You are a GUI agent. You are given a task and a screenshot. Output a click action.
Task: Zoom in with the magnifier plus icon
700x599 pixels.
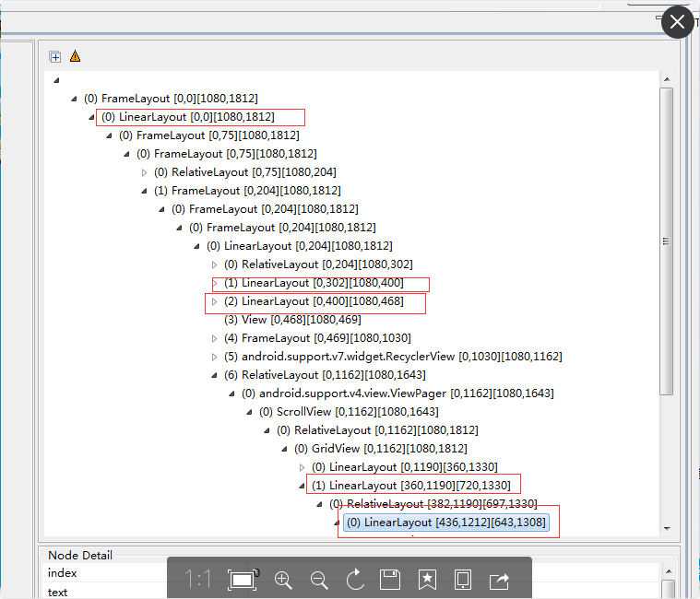[283, 580]
